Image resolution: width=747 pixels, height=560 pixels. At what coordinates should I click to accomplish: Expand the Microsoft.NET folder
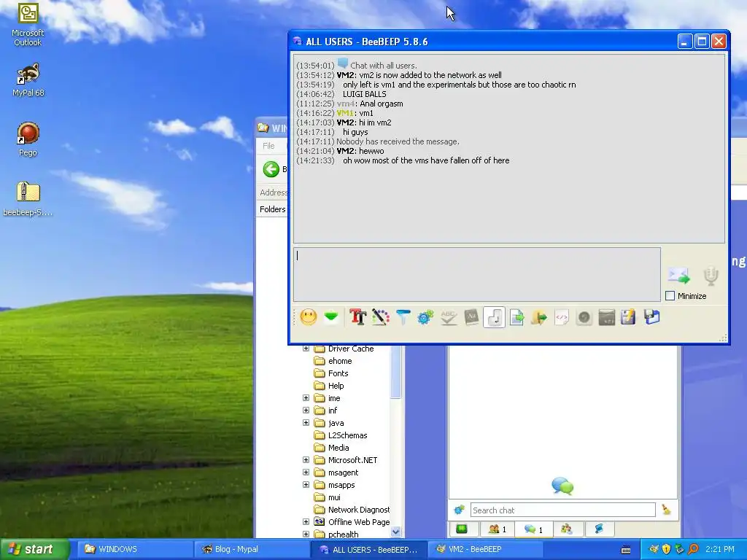306,460
